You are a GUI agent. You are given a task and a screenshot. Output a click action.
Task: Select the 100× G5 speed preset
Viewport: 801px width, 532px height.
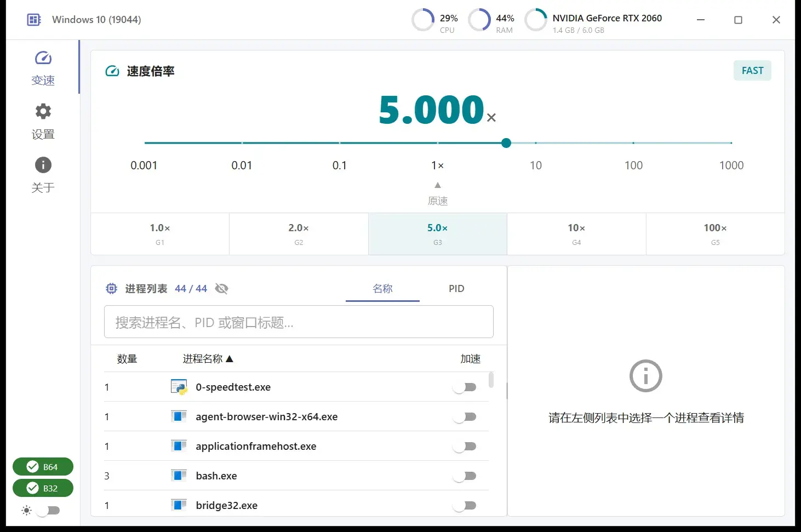pos(716,234)
